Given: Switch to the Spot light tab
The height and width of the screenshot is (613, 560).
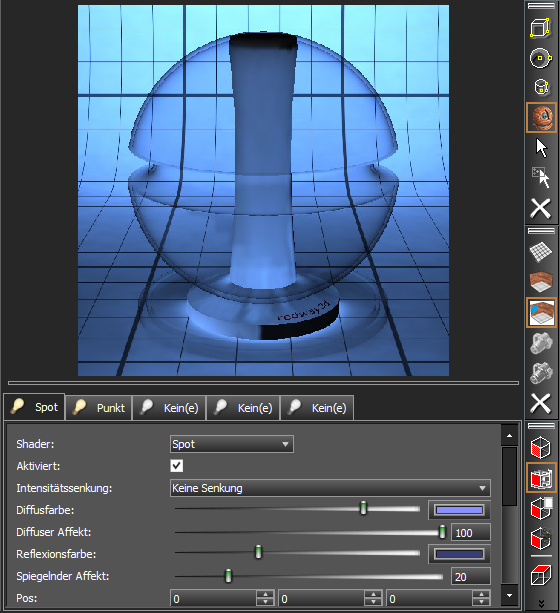Looking at the screenshot, I should pyautogui.click(x=34, y=407).
